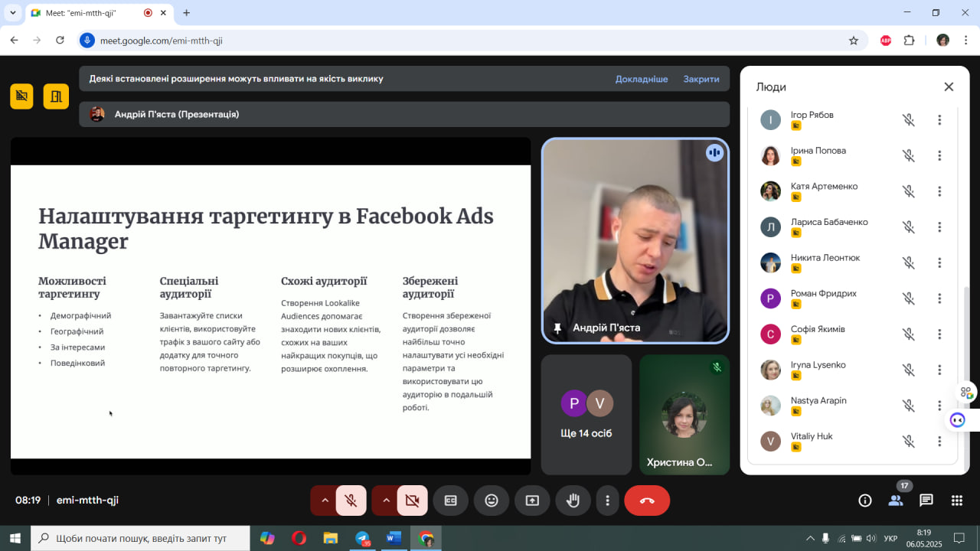Open more options for Vitaliy Huk
Viewport: 980px width, 551px height.
click(x=939, y=442)
